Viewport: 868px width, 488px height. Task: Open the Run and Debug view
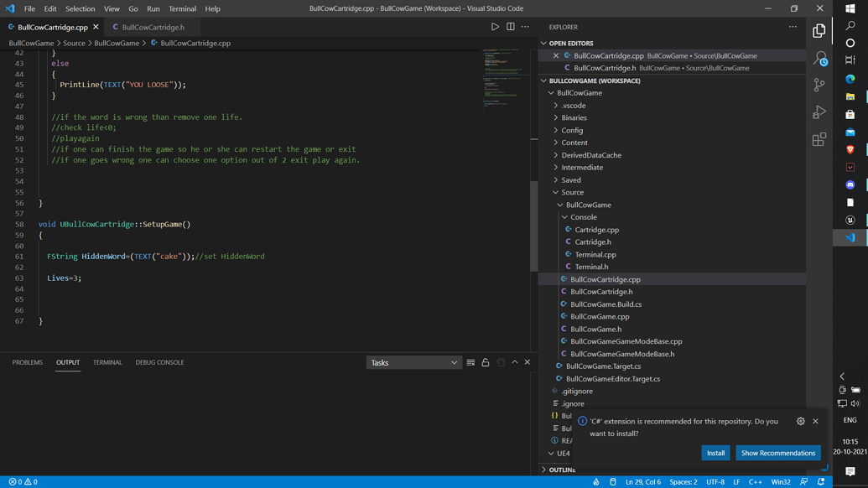tap(819, 112)
